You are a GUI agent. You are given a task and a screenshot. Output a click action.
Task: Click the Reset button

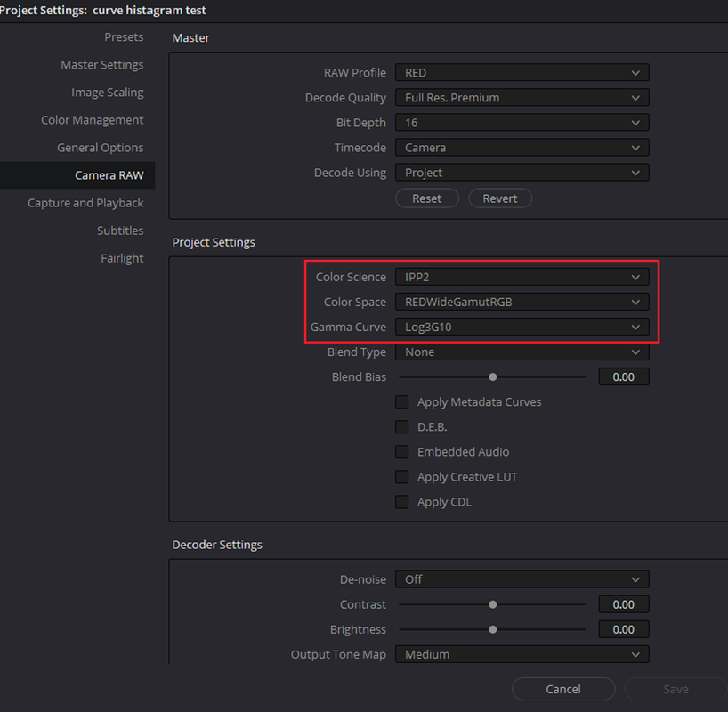[427, 198]
